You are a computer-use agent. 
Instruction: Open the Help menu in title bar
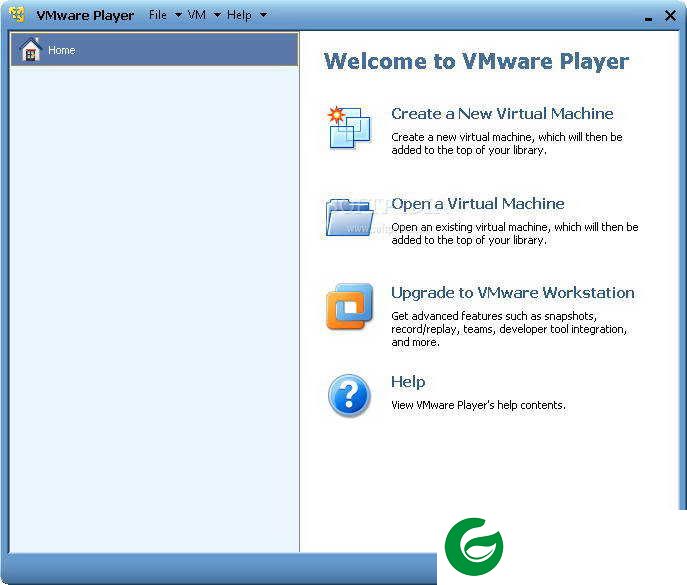239,15
